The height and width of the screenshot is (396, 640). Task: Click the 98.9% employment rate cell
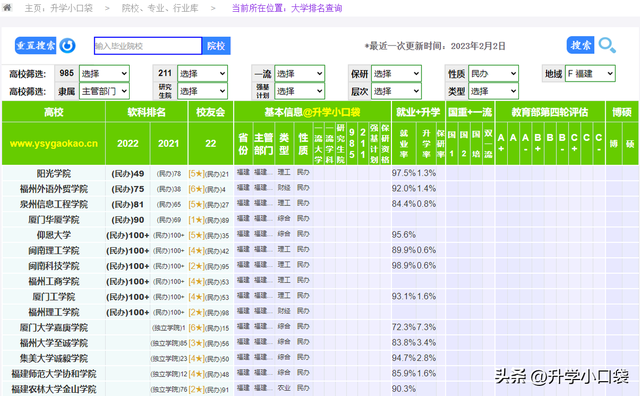coord(404,266)
